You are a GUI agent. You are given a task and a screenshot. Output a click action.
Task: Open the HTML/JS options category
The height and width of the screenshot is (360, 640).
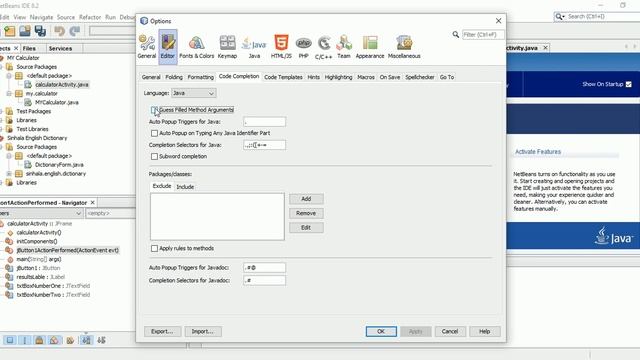[281, 47]
